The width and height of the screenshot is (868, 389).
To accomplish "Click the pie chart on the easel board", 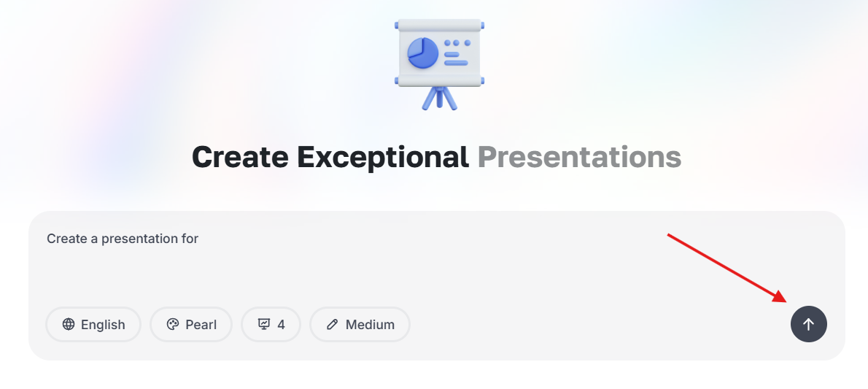I will [x=422, y=53].
